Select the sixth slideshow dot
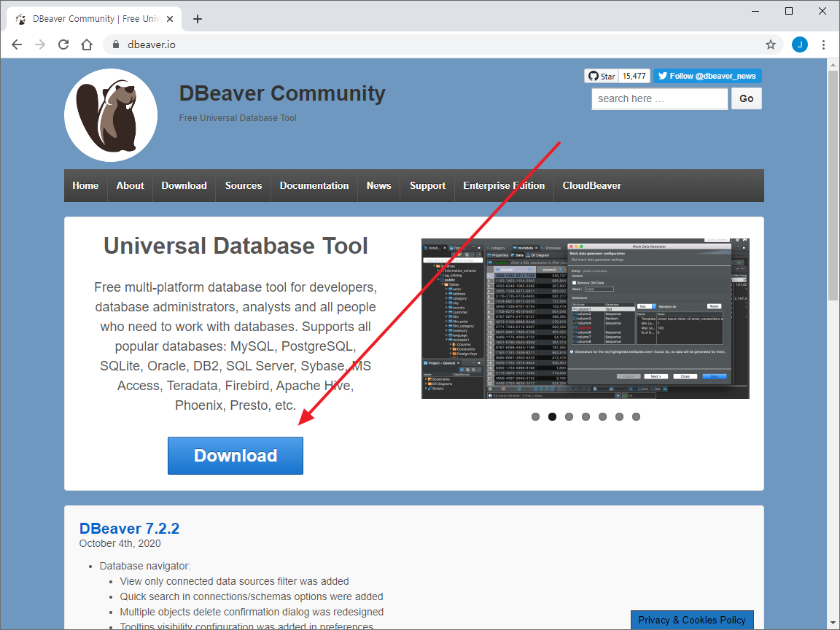 [x=619, y=417]
